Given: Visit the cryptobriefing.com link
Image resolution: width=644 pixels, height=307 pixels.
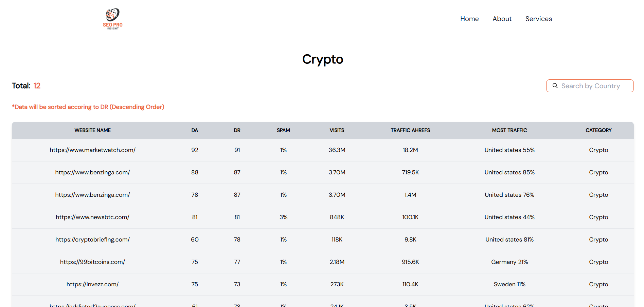Looking at the screenshot, I should [92, 239].
